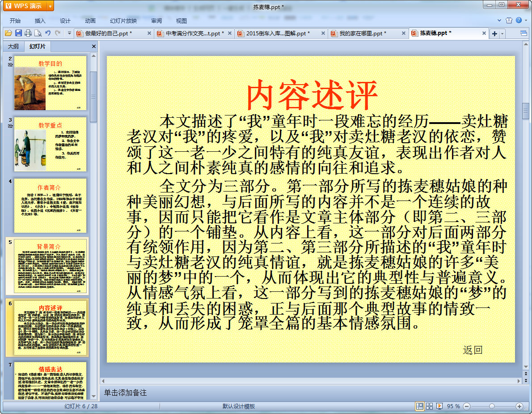Select slide 7 情感表达 thumbnail
The height and width of the screenshot is (414, 532).
coord(50,380)
